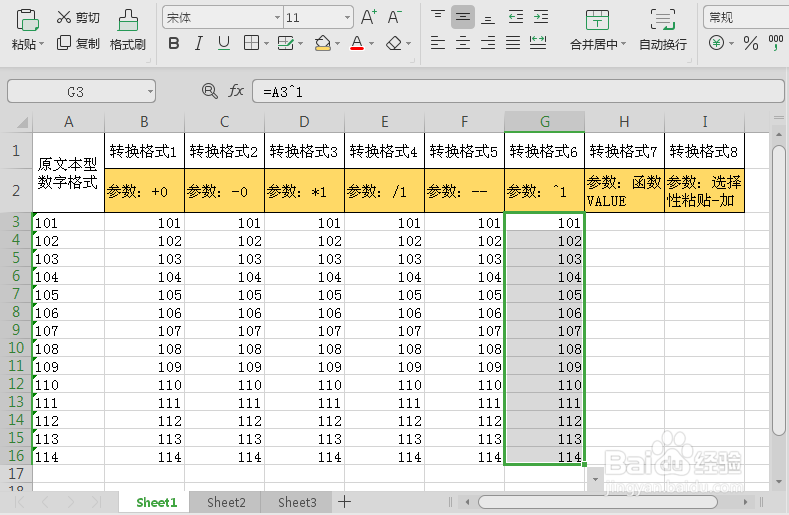Open the font size dropdown
The height and width of the screenshot is (515, 789).
pos(347,18)
